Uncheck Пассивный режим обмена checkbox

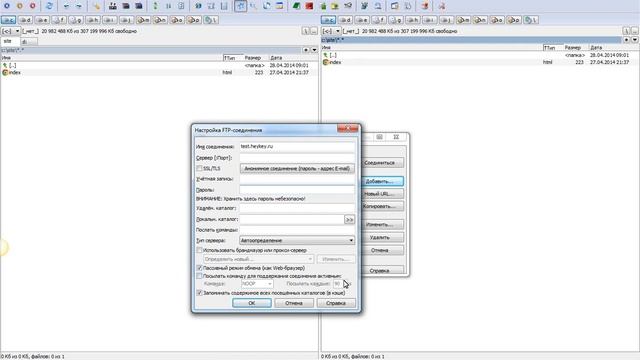click(199, 268)
